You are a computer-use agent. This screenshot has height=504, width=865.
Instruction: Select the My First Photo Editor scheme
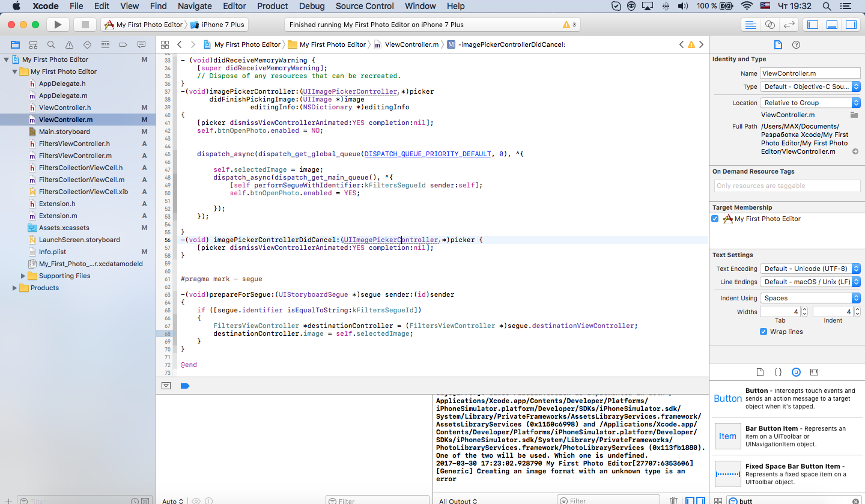144,25
